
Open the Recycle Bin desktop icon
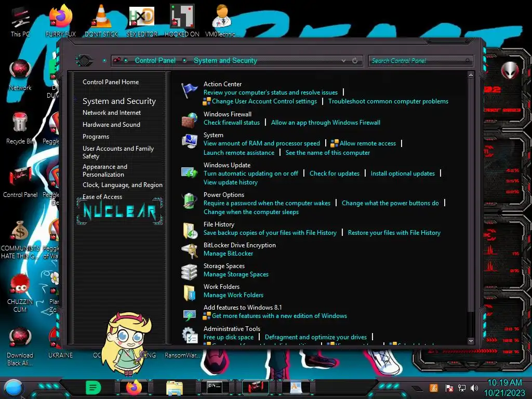click(20, 123)
